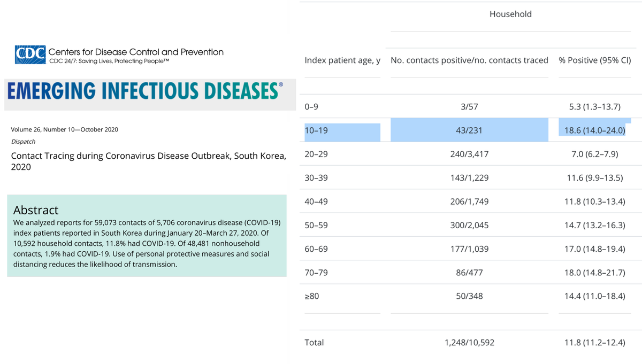Click the '206/1,749' cell
The image size is (642, 364).
coord(469,202)
